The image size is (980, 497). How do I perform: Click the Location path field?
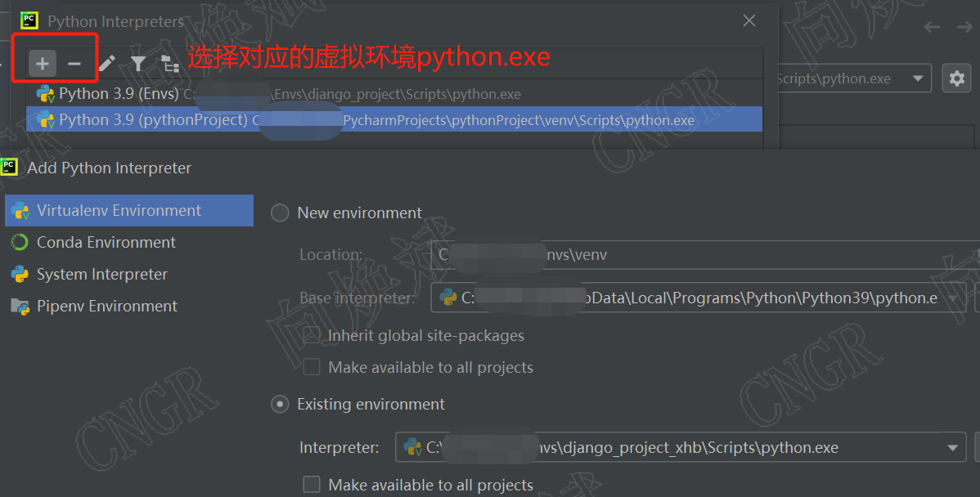705,255
